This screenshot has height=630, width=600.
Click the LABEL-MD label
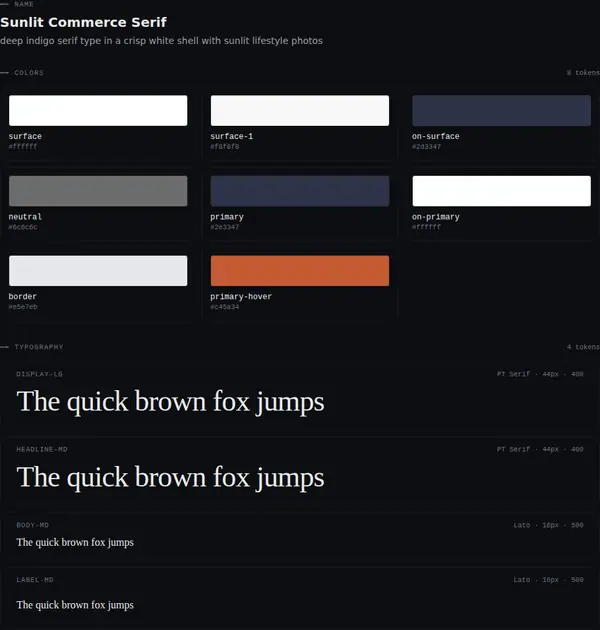point(35,580)
